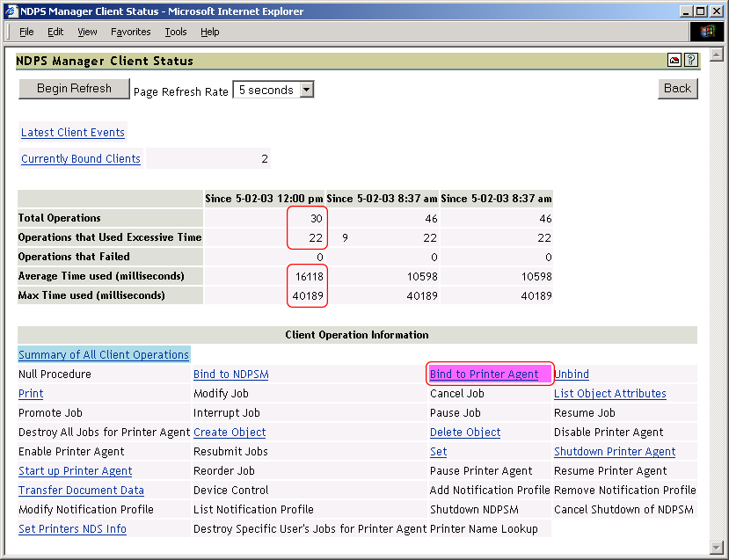This screenshot has width=729, height=560.
Task: Open help using the question mark icon
Action: [x=690, y=60]
